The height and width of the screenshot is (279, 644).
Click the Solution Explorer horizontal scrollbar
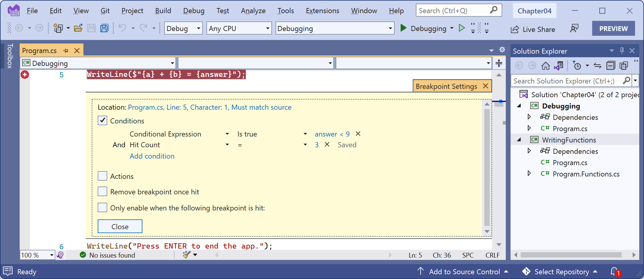571,255
